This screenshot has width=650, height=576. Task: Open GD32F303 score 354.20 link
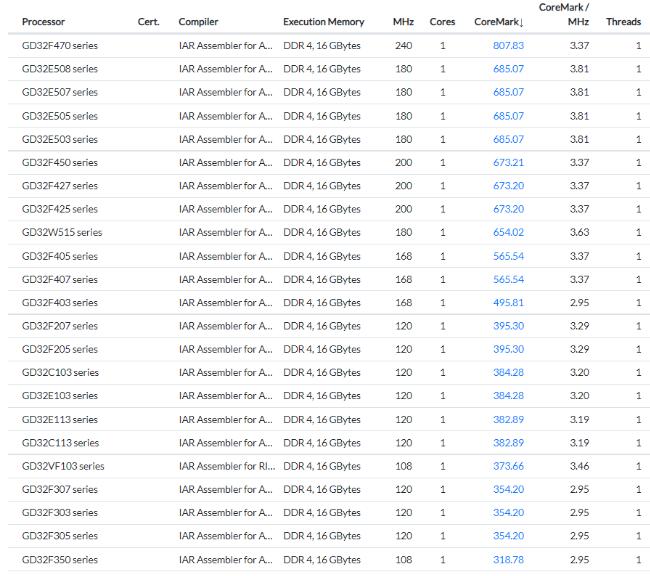tap(508, 513)
